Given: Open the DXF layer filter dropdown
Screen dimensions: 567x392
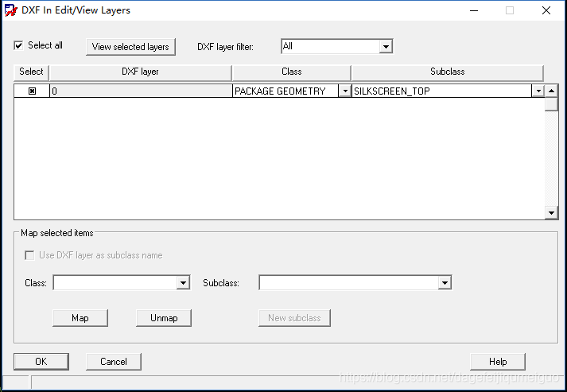Looking at the screenshot, I should point(386,47).
